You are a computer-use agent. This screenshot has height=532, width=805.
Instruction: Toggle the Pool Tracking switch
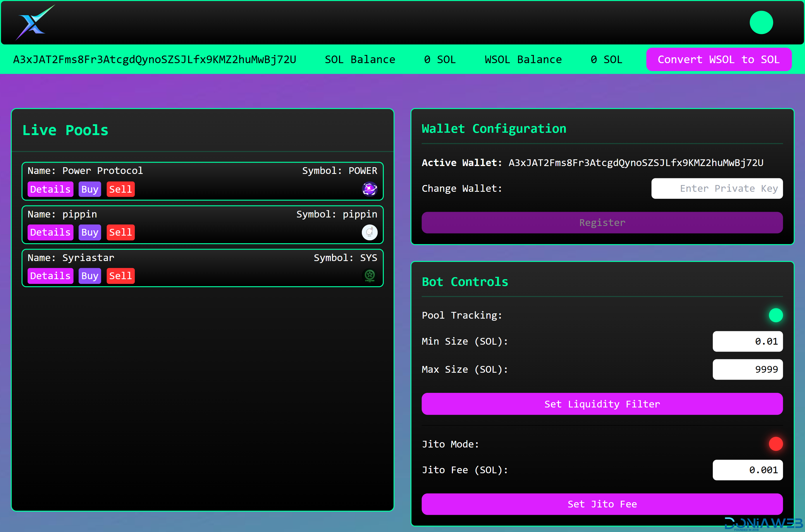tap(775, 315)
